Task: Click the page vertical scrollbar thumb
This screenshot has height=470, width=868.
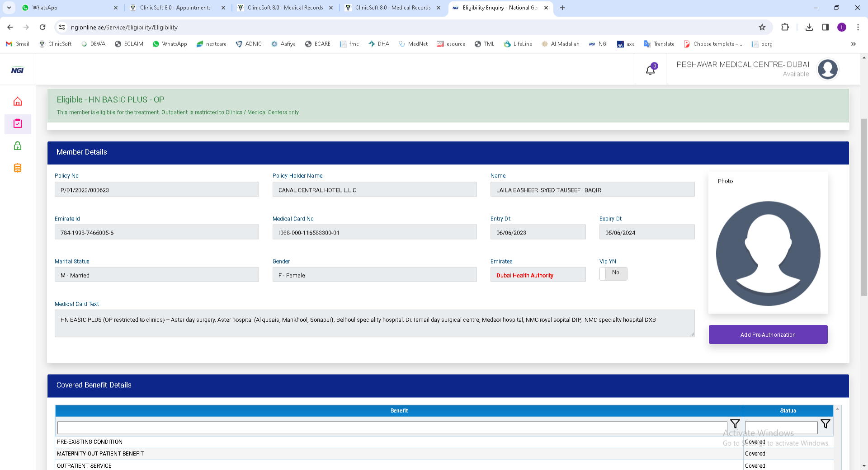Action: click(864, 208)
